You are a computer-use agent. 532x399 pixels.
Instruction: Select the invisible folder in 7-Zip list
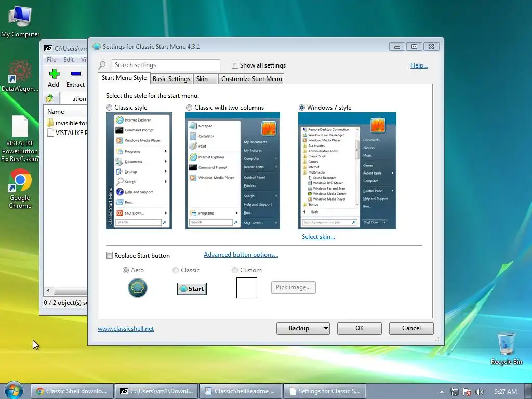tap(67, 123)
